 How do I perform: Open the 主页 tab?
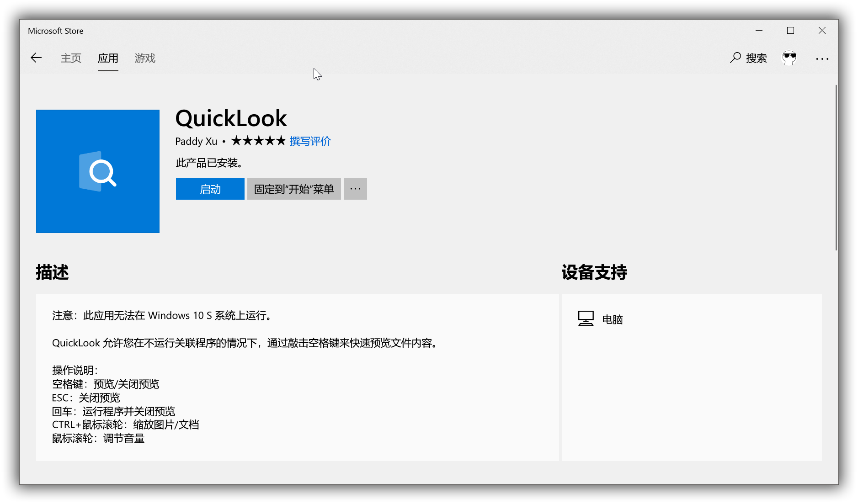pos(71,58)
